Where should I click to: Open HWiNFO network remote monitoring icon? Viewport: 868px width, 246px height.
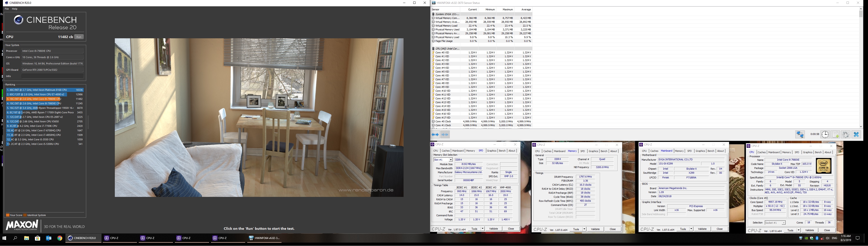(800, 135)
